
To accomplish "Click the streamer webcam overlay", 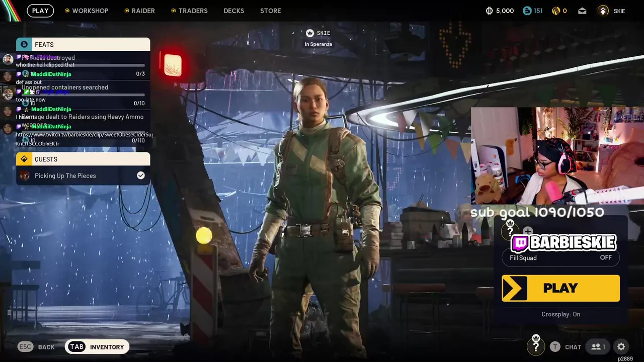I will [557, 156].
